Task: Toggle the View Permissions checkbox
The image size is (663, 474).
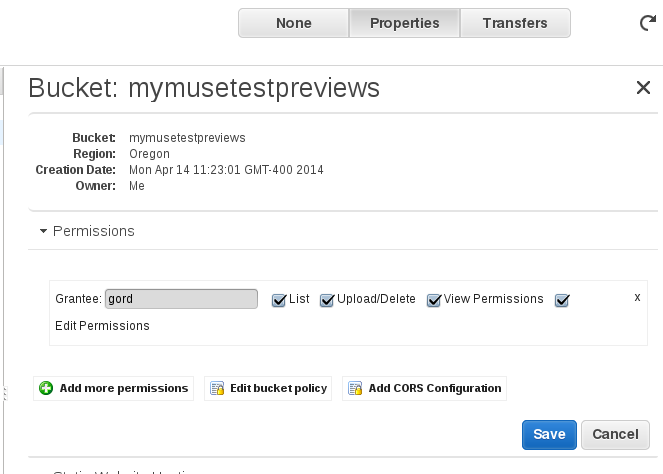Action: click(434, 300)
